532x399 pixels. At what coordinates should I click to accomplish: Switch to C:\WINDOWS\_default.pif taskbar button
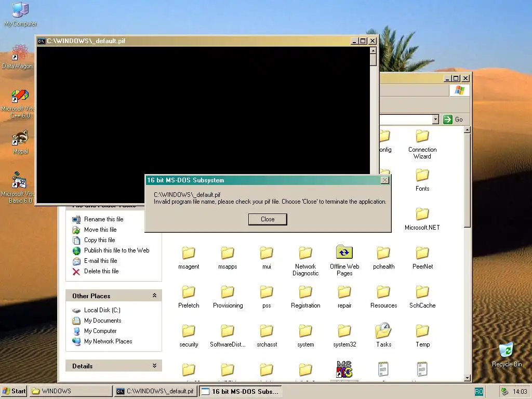pos(155,391)
